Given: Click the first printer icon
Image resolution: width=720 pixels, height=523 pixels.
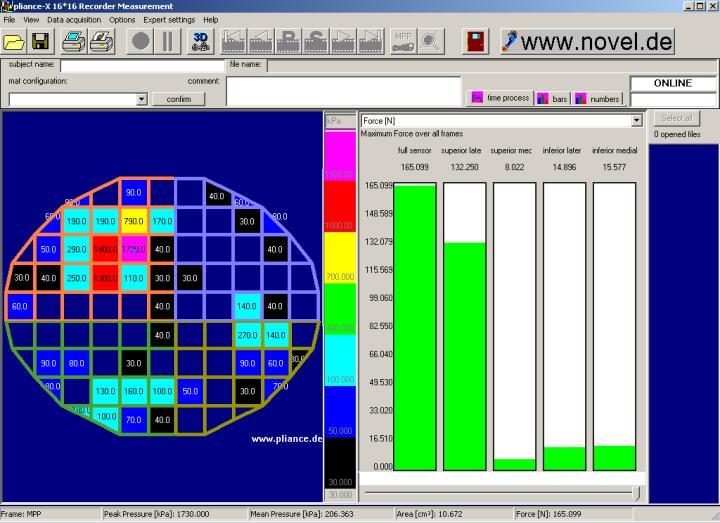Looking at the screenshot, I should (x=73, y=41).
